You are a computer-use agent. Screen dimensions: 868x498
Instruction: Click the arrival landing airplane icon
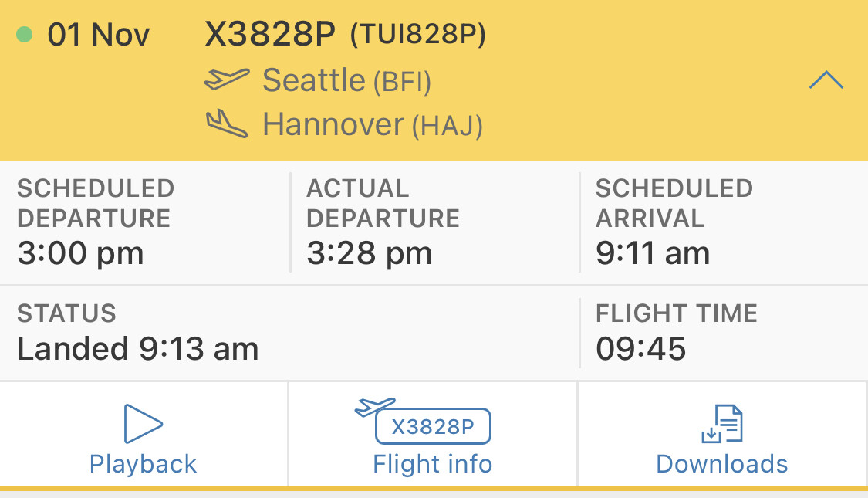pos(227,124)
